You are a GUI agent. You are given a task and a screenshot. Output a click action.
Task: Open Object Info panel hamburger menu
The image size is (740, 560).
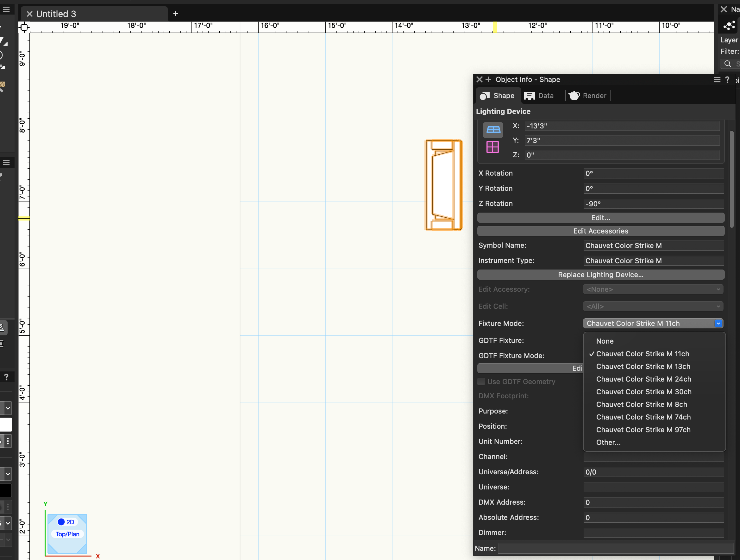717,79
